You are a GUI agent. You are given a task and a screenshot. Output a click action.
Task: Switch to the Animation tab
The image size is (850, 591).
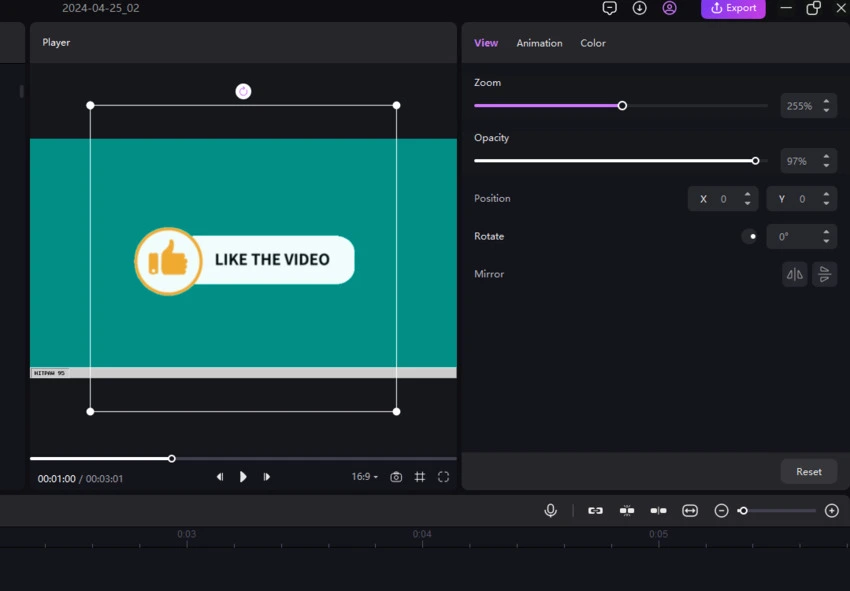[x=539, y=43]
